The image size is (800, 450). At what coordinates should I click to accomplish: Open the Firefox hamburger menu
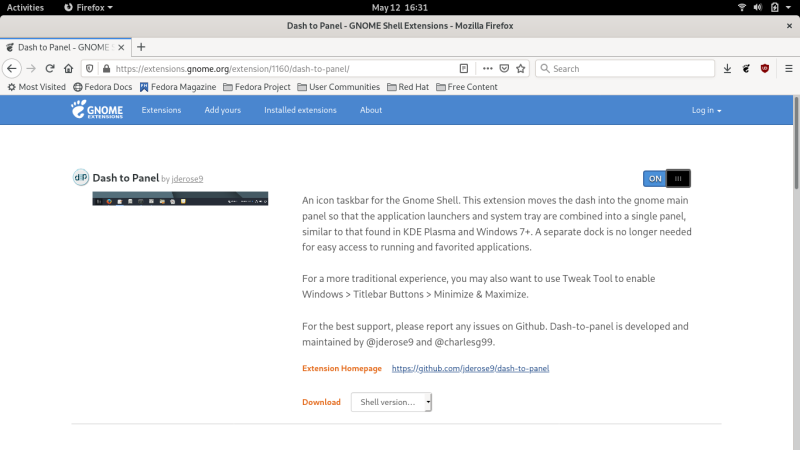(x=784, y=69)
